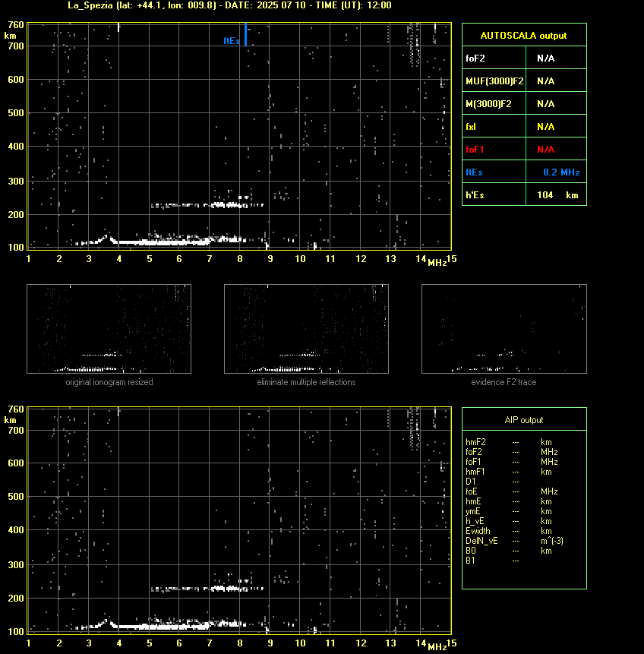The width and height of the screenshot is (644, 654).
Task: Click the h_vE row in AIP output
Action: tap(509, 521)
